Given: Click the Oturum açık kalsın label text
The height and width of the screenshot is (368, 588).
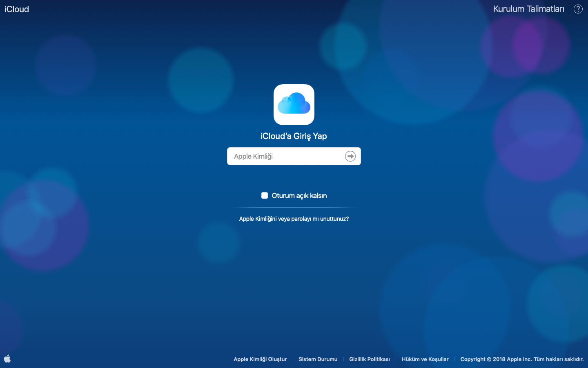Looking at the screenshot, I should click(299, 195).
